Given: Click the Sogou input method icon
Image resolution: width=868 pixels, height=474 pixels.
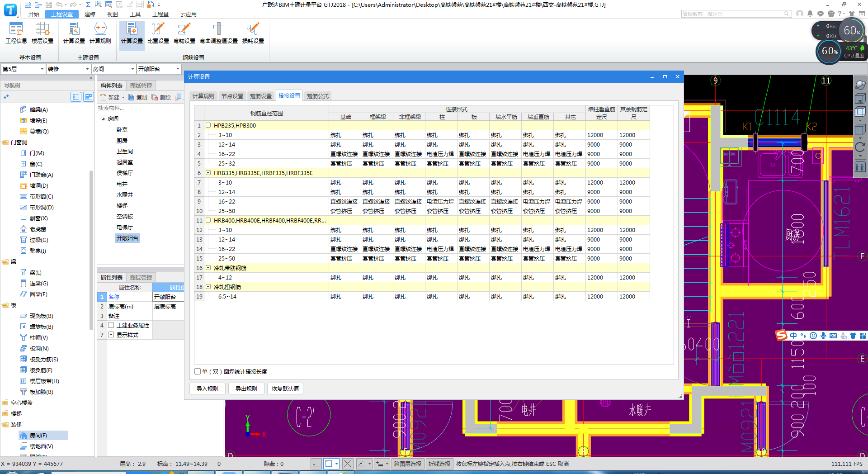Looking at the screenshot, I should pos(782,335).
